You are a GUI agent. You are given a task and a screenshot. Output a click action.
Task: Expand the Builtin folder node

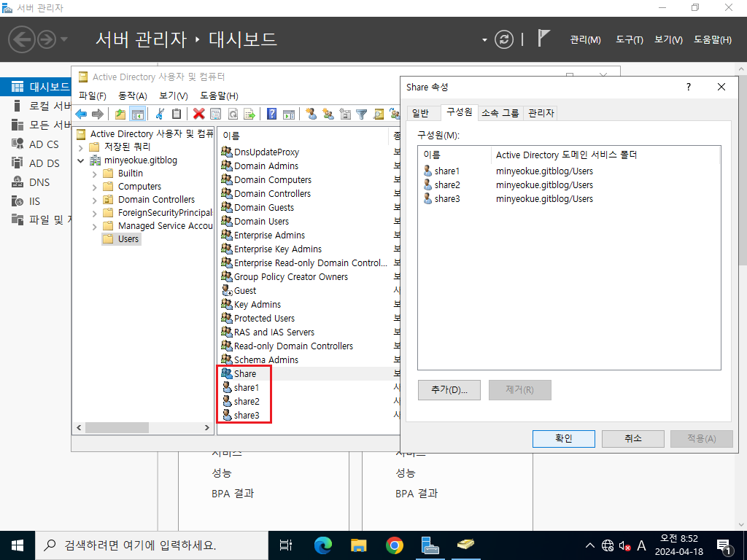(94, 174)
